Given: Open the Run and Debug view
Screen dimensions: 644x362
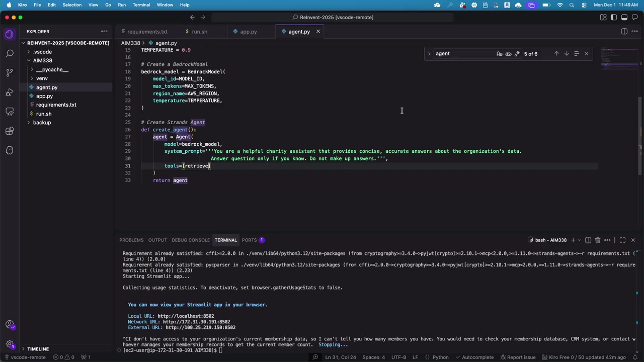Looking at the screenshot, I should 10,93.
